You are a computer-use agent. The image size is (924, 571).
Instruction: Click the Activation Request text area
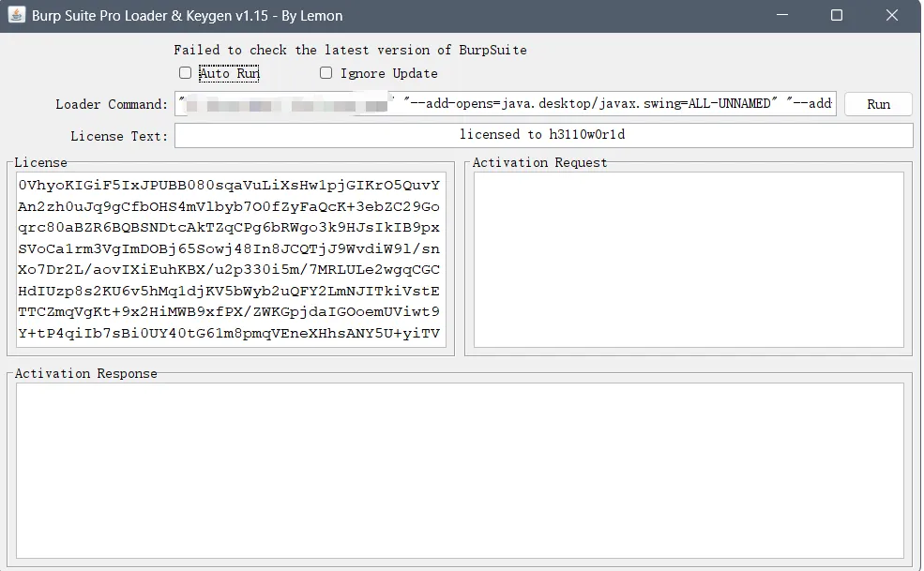tap(689, 260)
